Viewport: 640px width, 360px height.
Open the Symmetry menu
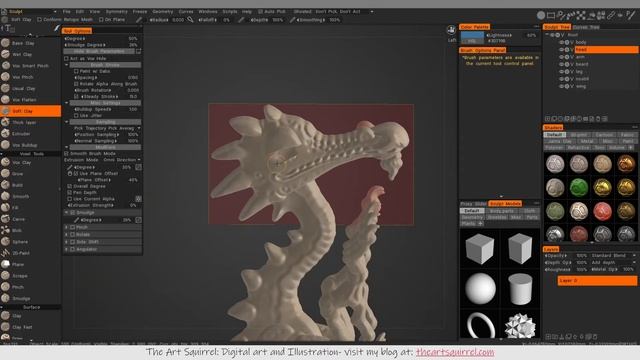(x=116, y=11)
